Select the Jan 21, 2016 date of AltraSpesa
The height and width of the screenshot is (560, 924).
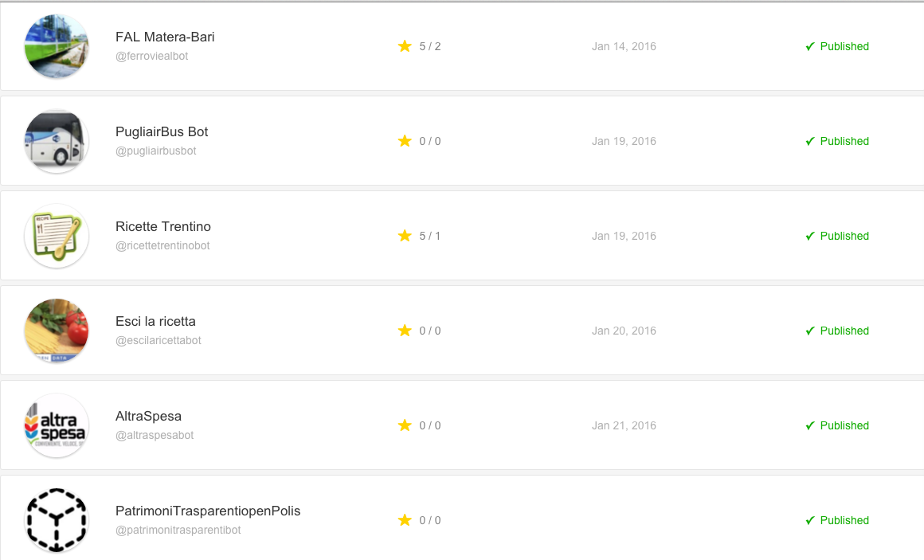[x=624, y=425]
